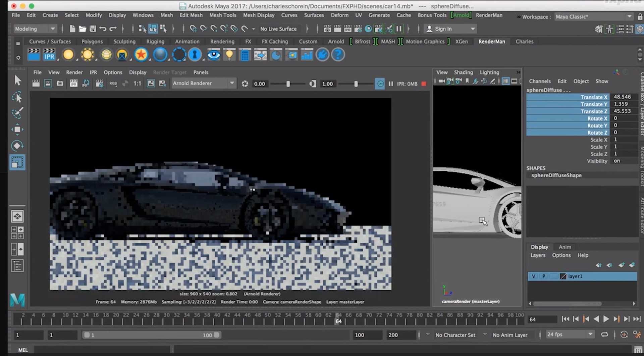Click the Channels menu in Channel Box
The height and width of the screenshot is (356, 644).
pos(540,81)
